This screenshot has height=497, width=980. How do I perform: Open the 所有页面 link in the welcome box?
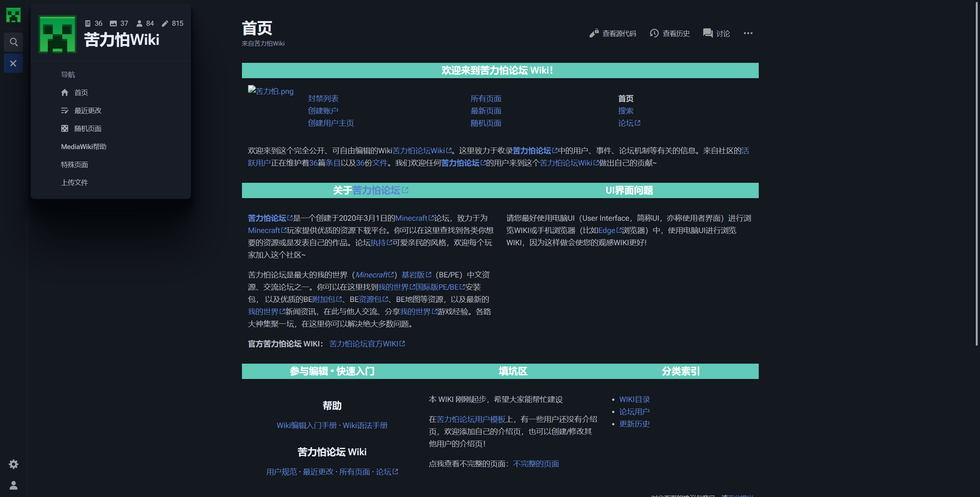[x=486, y=98]
